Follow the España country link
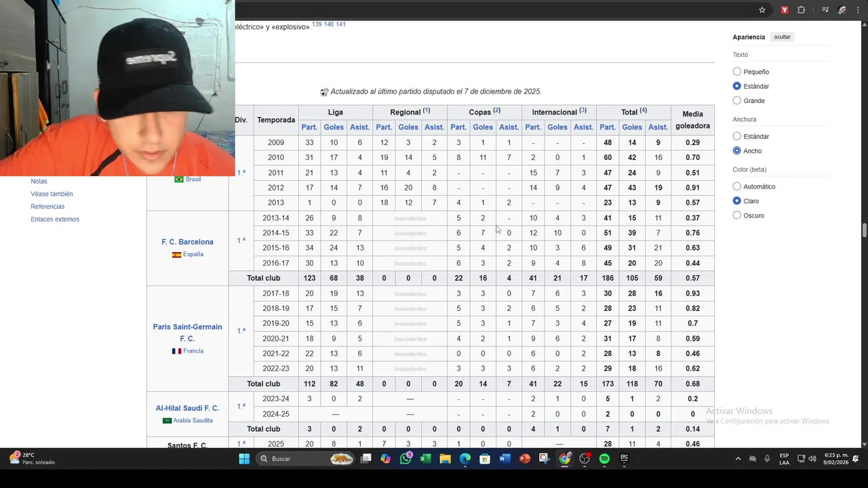Image resolution: width=868 pixels, height=488 pixels. pos(193,255)
